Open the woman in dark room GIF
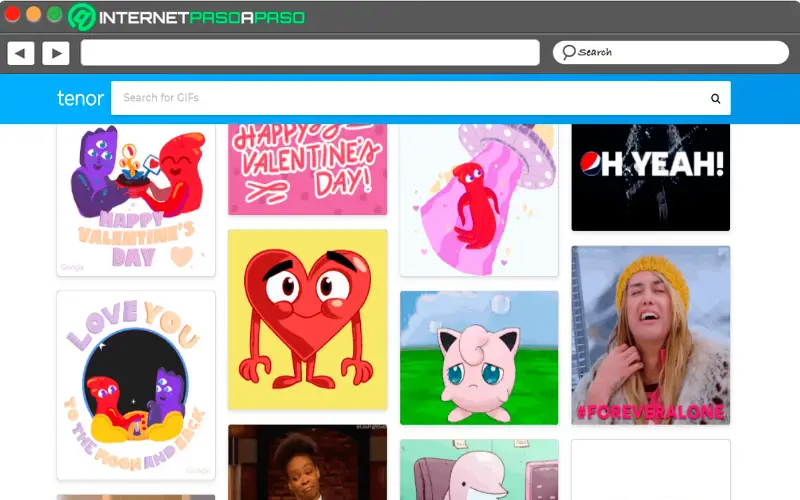 click(x=308, y=462)
